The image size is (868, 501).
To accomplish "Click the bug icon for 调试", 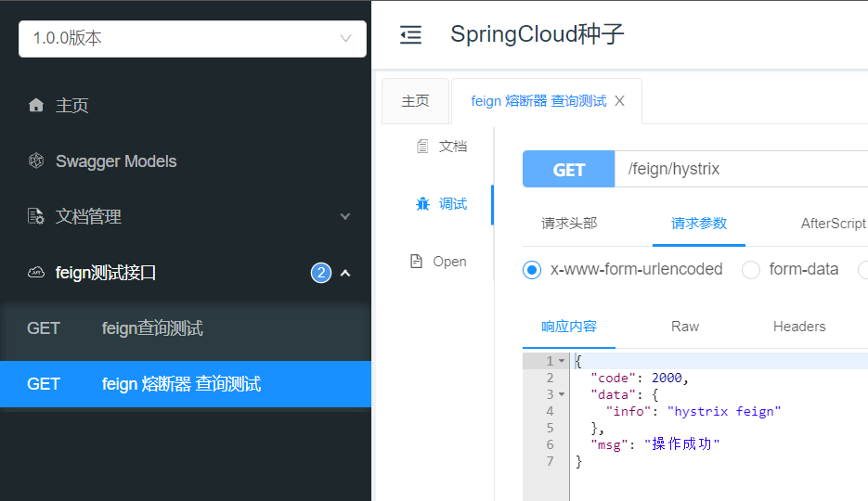I will (423, 203).
